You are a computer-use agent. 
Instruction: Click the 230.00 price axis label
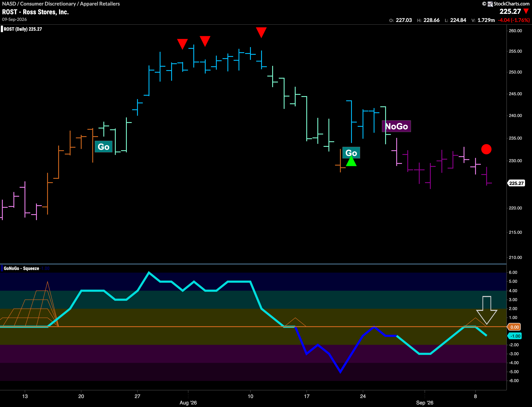point(515,161)
